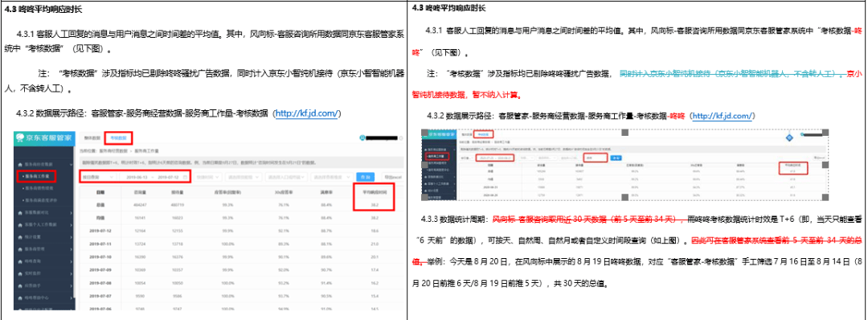
Task: Click the top-left gray handle of the selected right image
Action: pyautogui.click(x=424, y=133)
